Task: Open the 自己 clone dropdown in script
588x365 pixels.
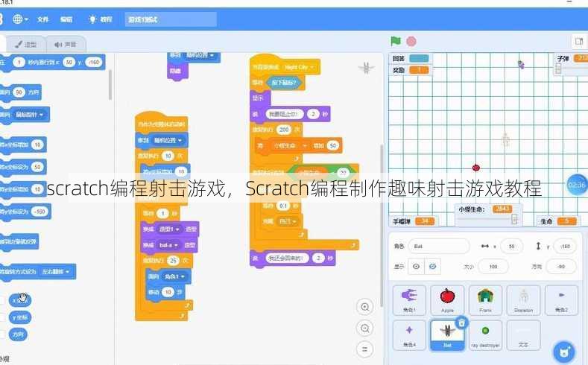Action: point(288,221)
